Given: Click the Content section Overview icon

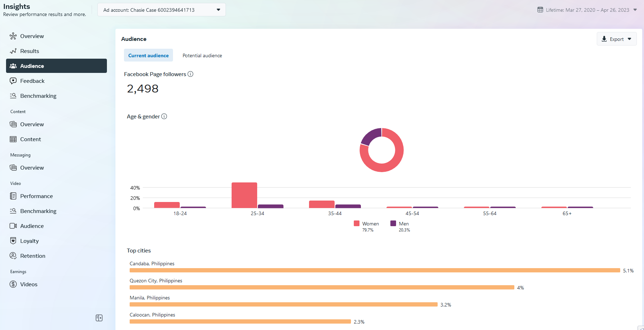Looking at the screenshot, I should click(13, 124).
